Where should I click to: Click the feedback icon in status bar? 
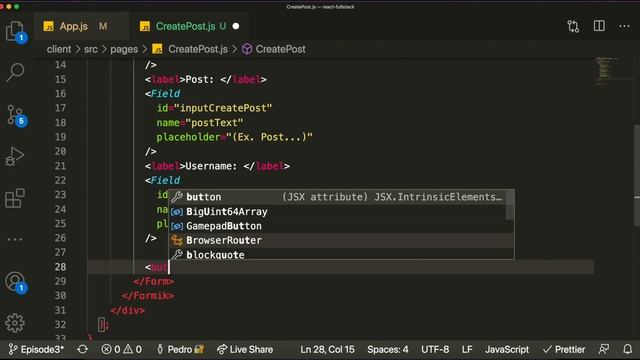click(604, 349)
